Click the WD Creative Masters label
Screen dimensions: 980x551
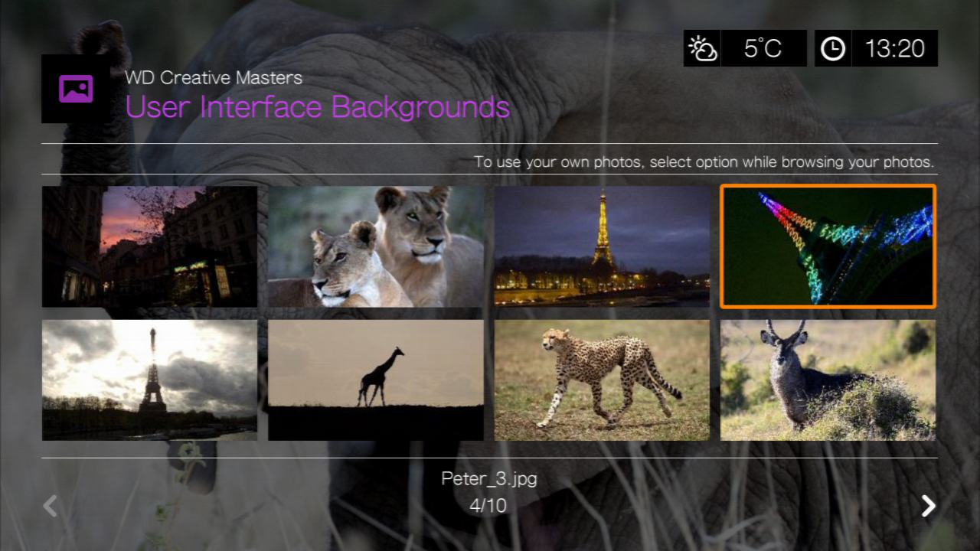(214, 78)
